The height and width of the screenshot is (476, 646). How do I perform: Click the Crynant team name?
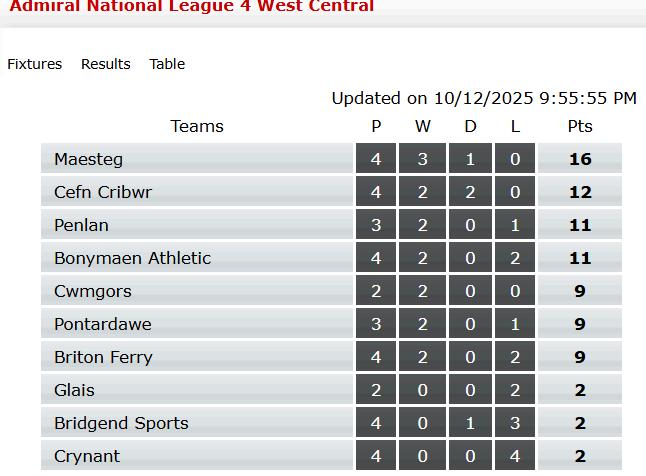pos(87,456)
